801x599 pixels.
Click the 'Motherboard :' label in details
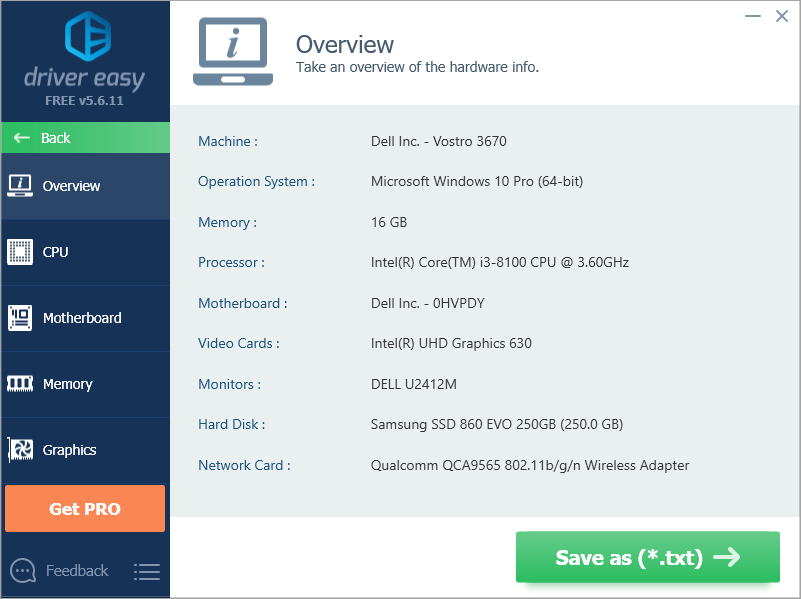pyautogui.click(x=243, y=303)
